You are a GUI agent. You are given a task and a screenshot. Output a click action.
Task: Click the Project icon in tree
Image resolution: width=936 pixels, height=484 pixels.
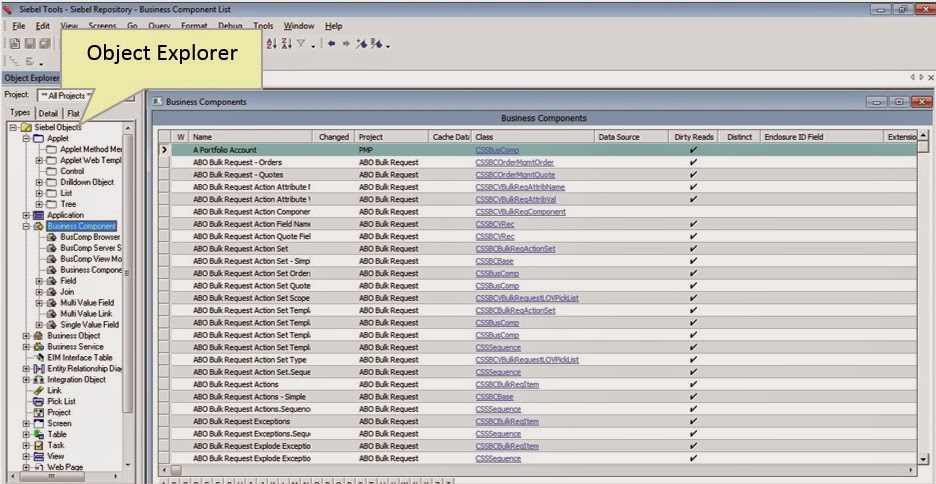38,412
